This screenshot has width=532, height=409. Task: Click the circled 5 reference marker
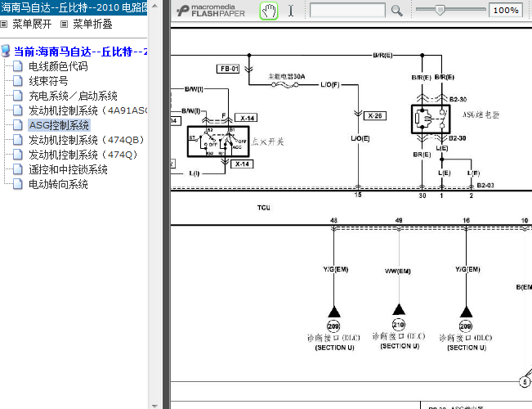pyautogui.click(x=525, y=382)
